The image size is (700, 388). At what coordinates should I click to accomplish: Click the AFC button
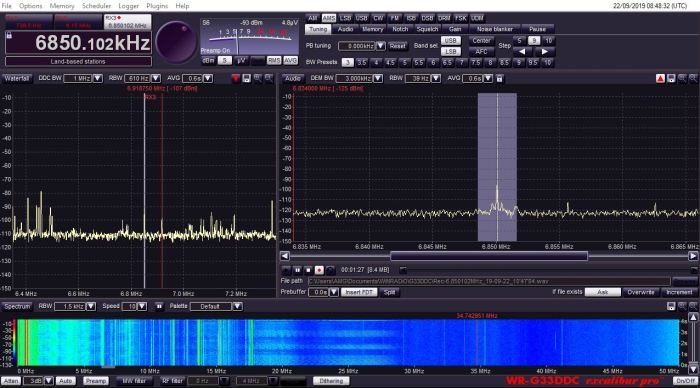point(481,52)
